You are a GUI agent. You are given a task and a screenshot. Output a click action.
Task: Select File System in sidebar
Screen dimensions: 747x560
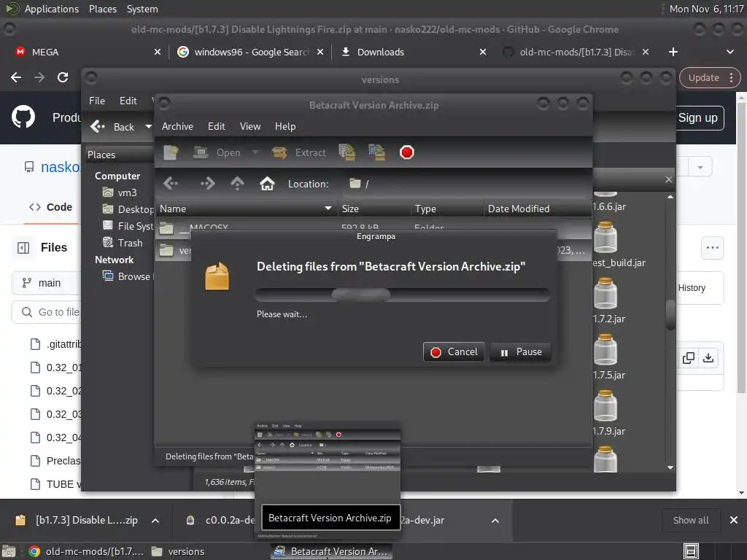click(x=128, y=226)
